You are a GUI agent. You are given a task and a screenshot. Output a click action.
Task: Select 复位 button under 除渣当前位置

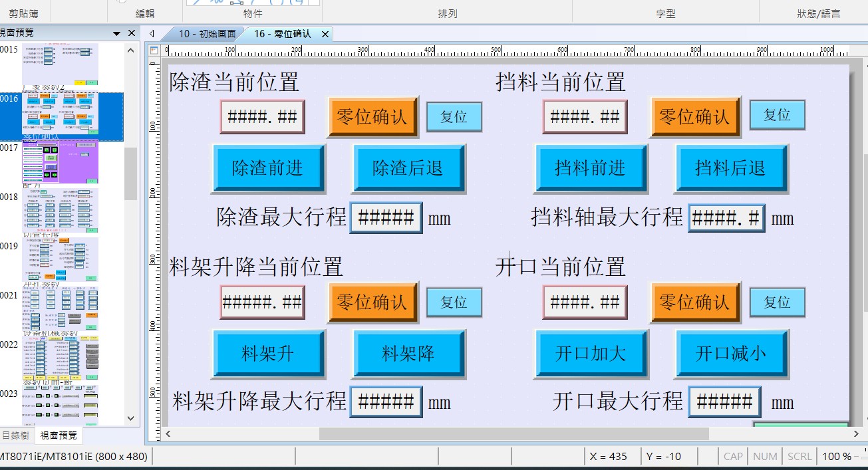coord(454,117)
